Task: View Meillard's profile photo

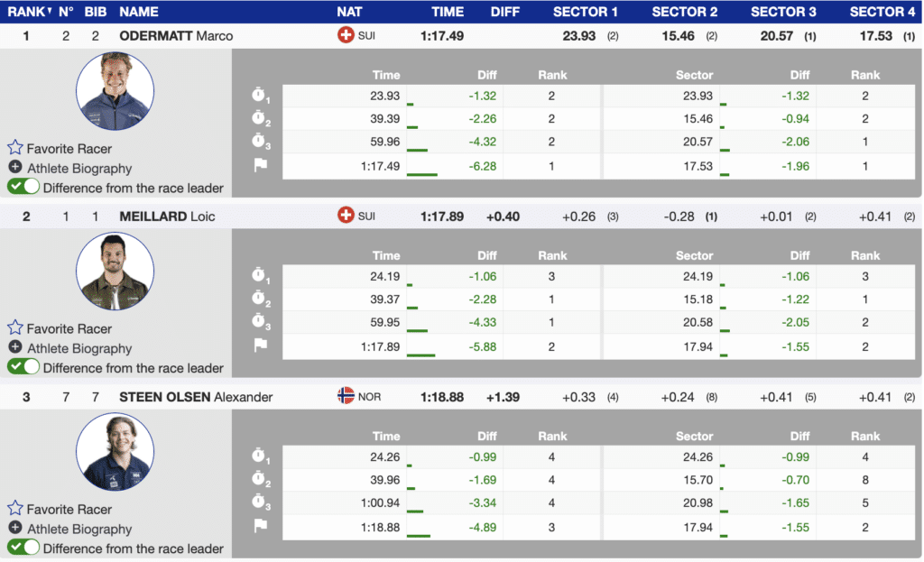Action: (115, 272)
